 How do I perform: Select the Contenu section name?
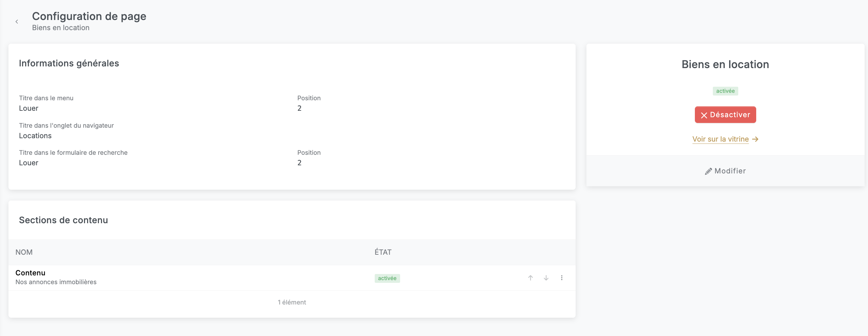(x=30, y=273)
